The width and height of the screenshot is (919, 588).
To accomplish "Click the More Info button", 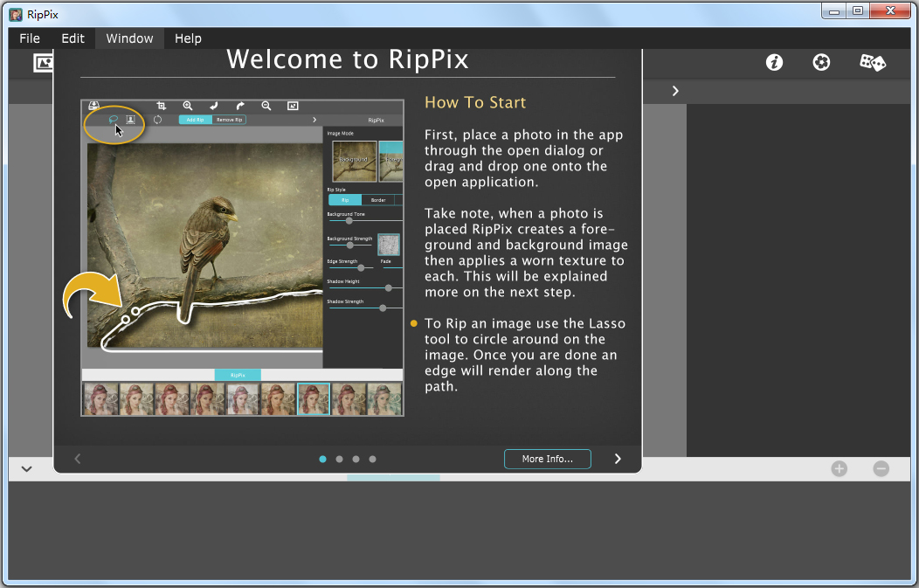I will click(x=547, y=458).
